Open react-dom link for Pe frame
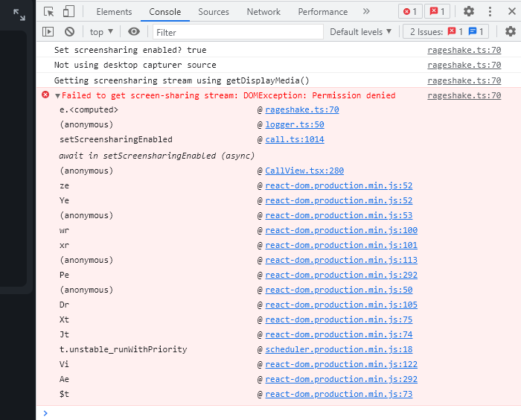Viewport: 521px width, 420px height. coord(341,276)
